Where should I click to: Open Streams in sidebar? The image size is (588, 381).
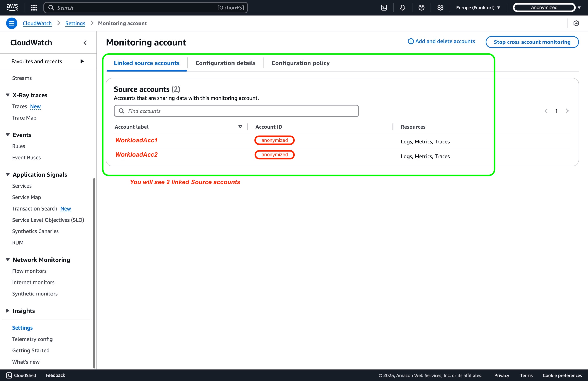tap(22, 78)
